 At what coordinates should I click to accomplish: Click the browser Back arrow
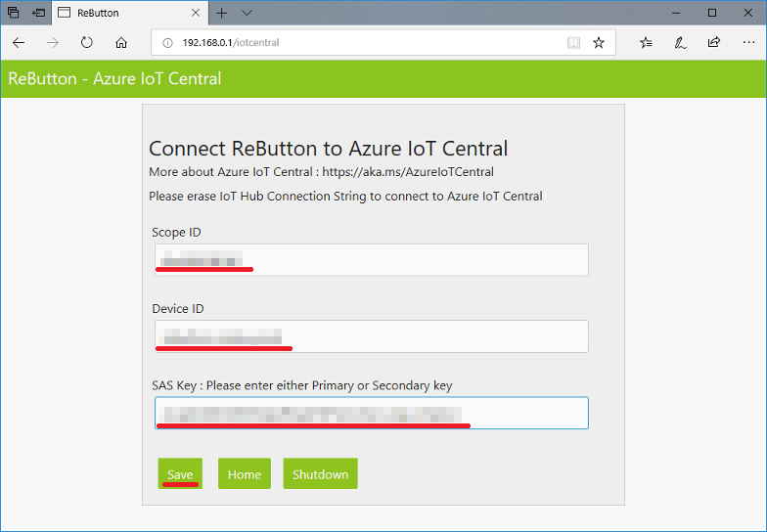pyautogui.click(x=19, y=43)
